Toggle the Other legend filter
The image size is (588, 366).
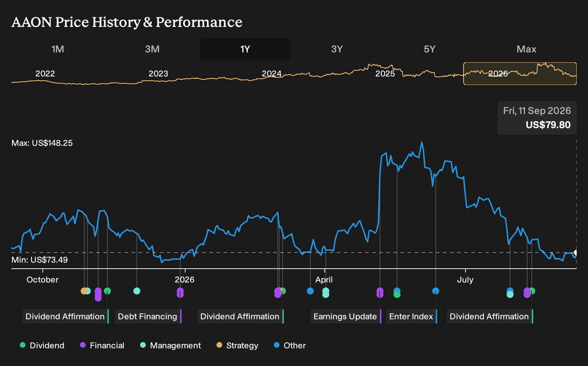point(290,345)
